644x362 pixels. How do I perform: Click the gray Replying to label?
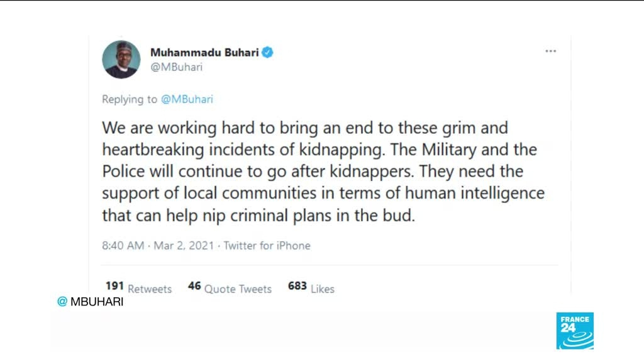point(130,99)
